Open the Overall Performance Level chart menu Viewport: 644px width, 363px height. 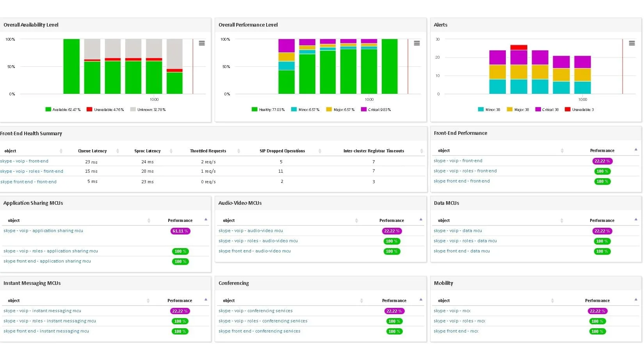[x=417, y=43]
